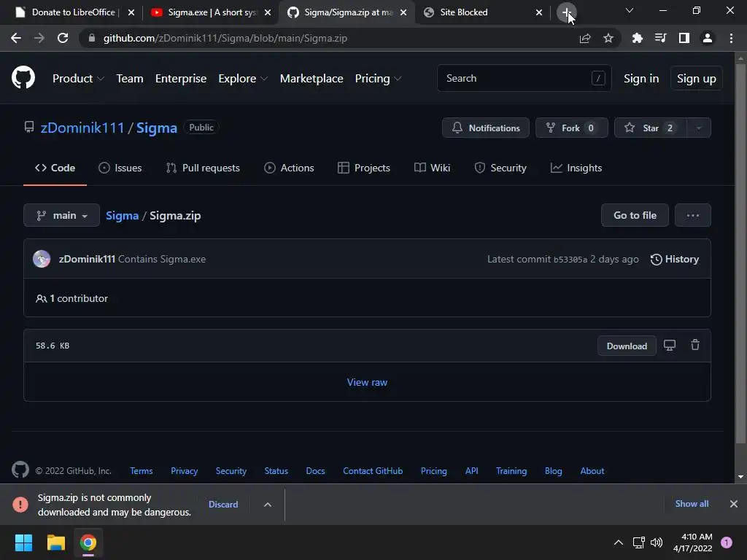Open File Explorer from taskbar
Screen dimensions: 747x560
pos(55,542)
